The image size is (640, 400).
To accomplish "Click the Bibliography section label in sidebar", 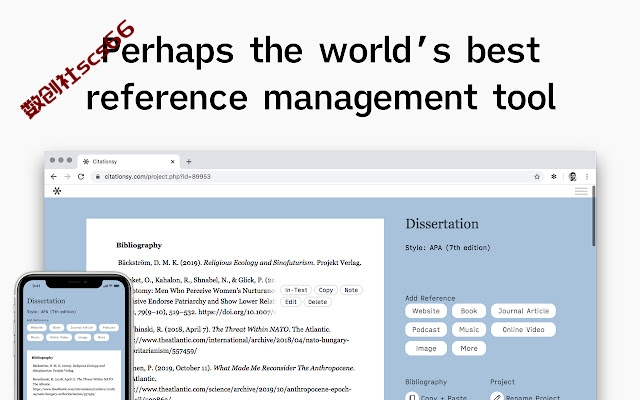I will (426, 382).
